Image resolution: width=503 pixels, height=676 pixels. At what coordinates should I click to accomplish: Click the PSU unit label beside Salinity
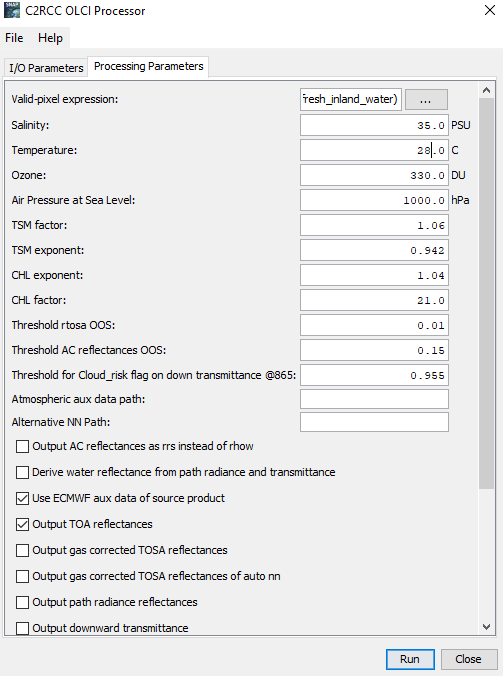461,125
